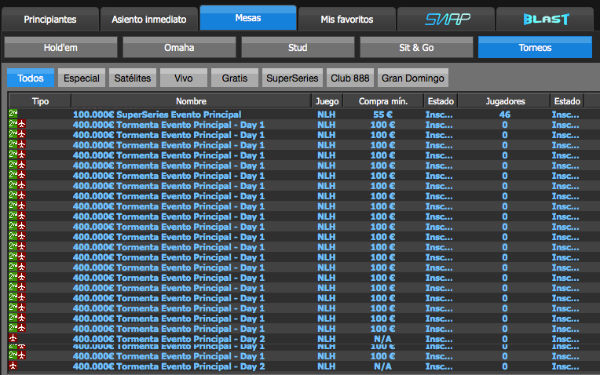Switch to Asiento inmediato tab
The image size is (600, 375).
(x=149, y=19)
